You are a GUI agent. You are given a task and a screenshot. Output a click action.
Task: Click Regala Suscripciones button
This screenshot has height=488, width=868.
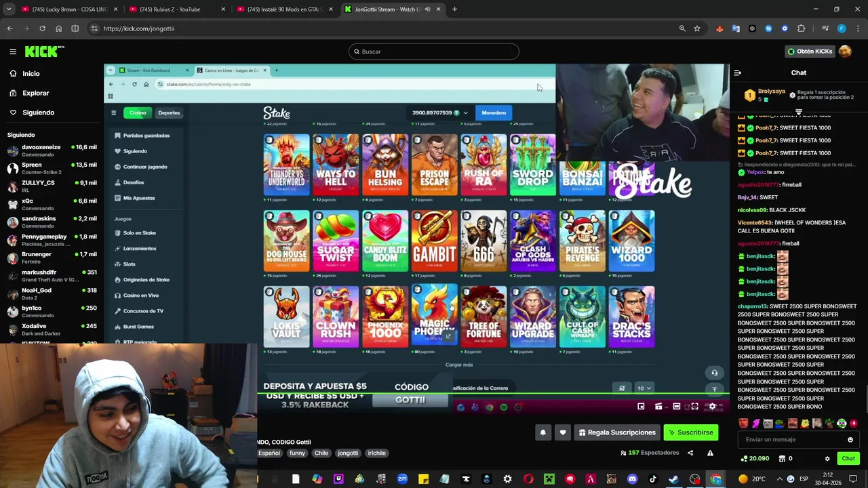click(616, 432)
